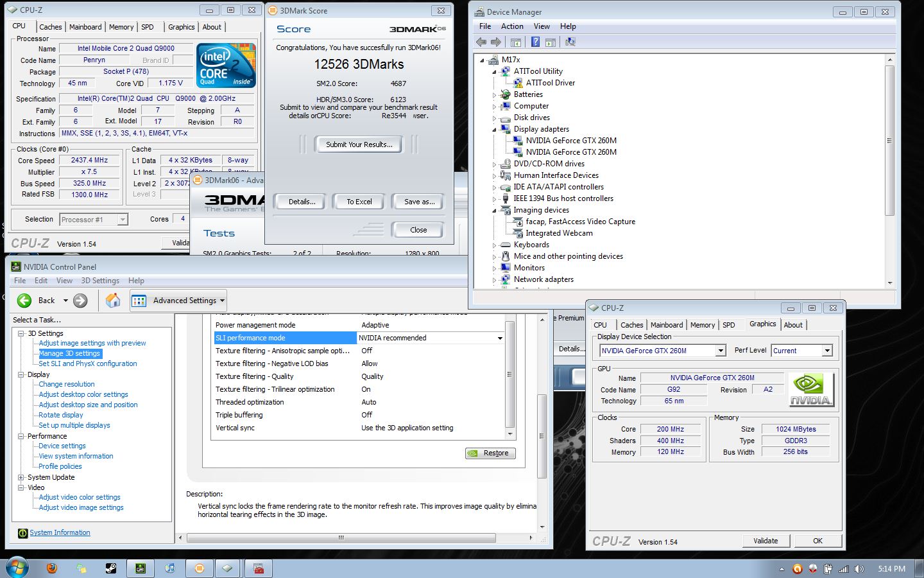This screenshot has height=578, width=924.
Task: Switch to Mainboard tab in the processor CPU-Z window
Action: pos(85,27)
